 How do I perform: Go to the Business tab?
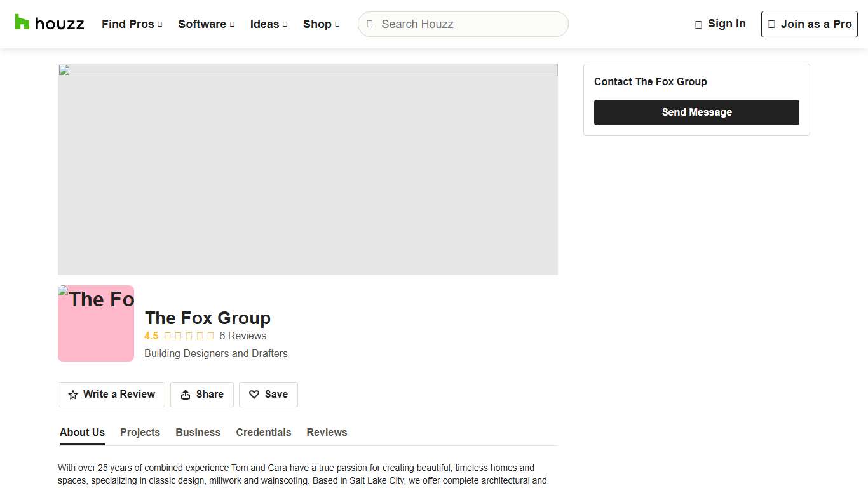198,432
